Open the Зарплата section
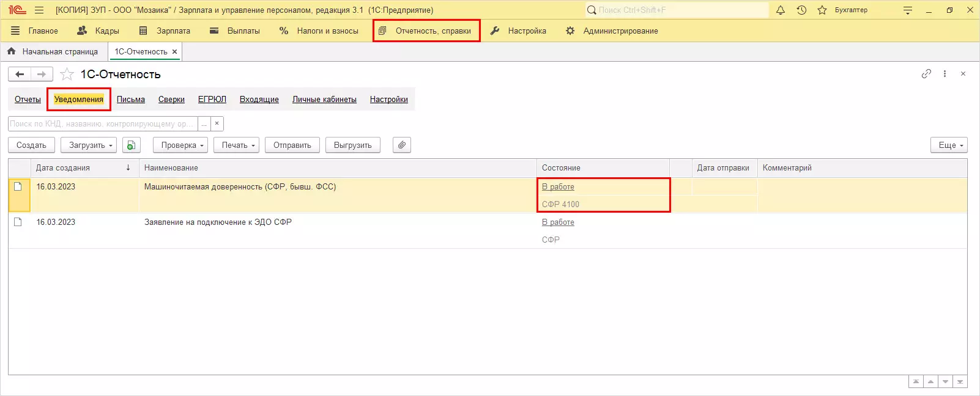The width and height of the screenshot is (980, 396). coord(165,31)
